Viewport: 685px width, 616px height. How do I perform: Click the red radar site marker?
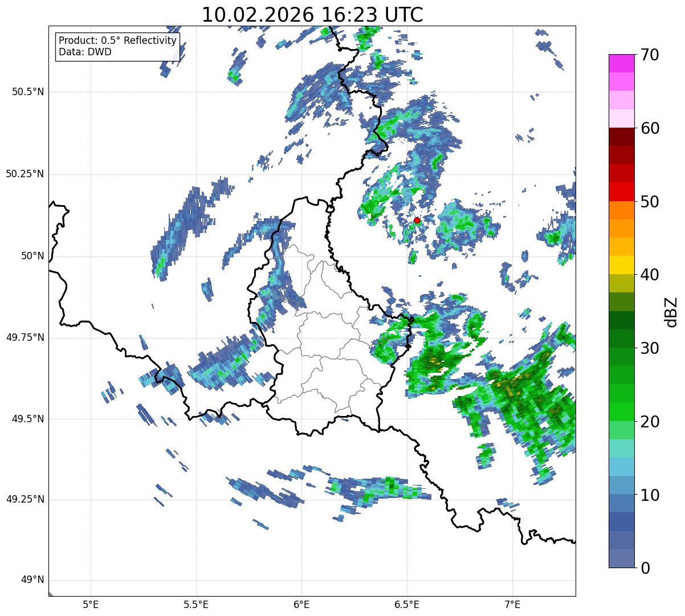coord(417,220)
